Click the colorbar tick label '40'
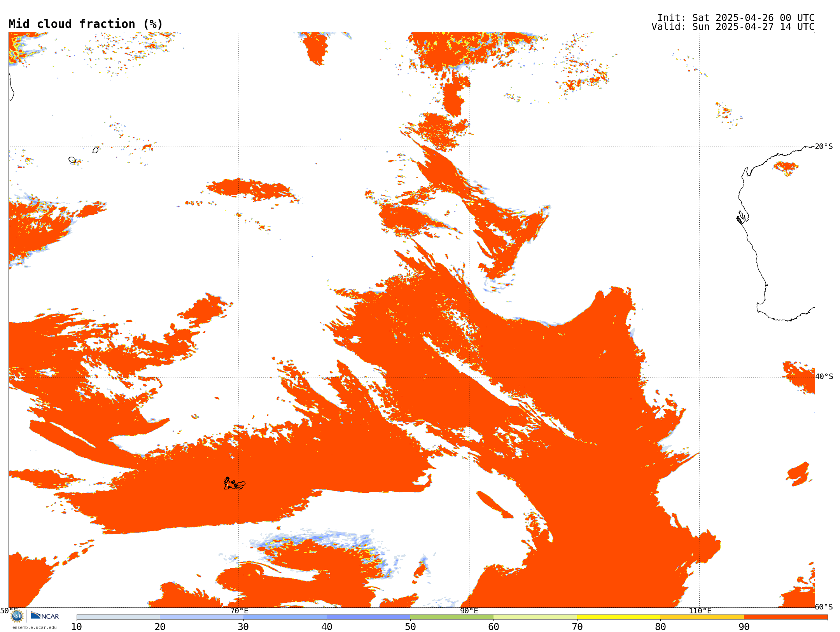840x632 pixels. 327,627
